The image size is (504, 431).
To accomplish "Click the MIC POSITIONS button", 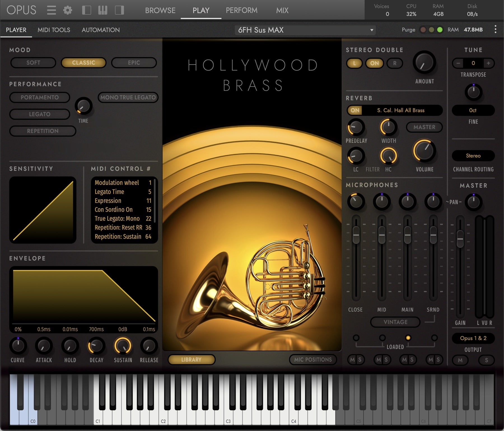I will (x=313, y=360).
